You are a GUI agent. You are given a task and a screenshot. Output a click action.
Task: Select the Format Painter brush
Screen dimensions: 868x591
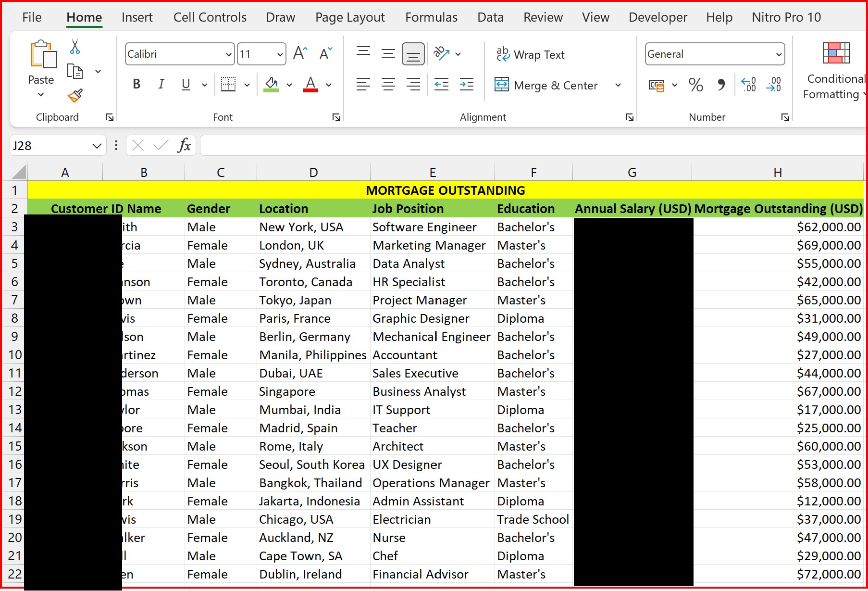(x=75, y=96)
